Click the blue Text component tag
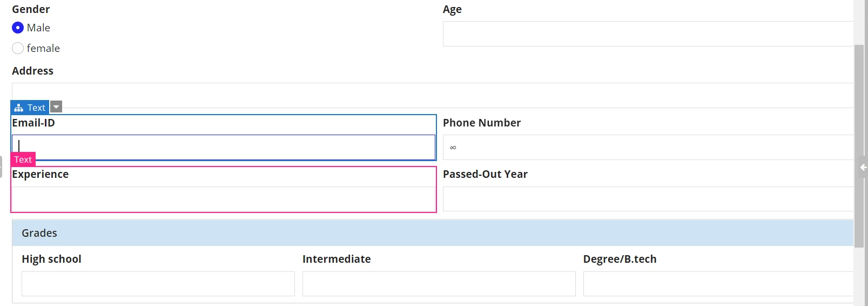 30,107
